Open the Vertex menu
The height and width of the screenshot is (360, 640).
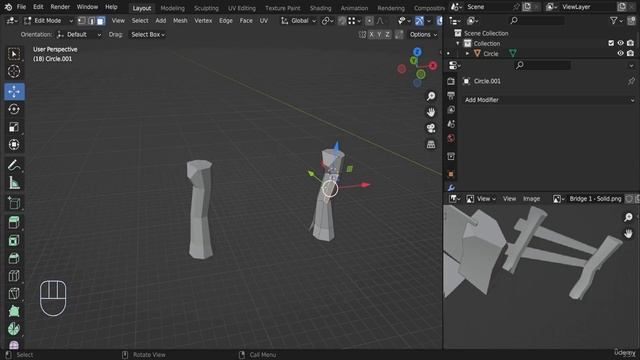203,20
